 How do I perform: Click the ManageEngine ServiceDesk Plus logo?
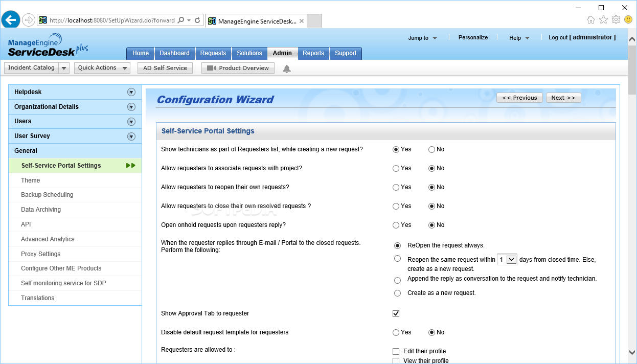[x=48, y=45]
